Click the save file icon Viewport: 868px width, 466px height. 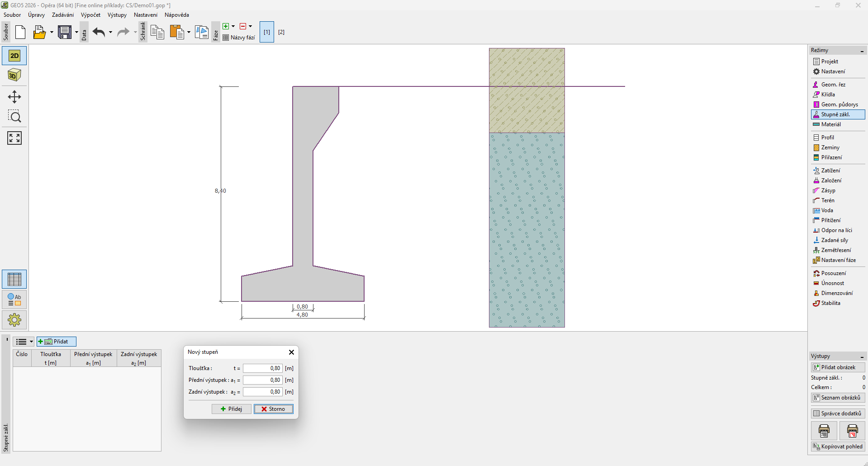click(65, 32)
